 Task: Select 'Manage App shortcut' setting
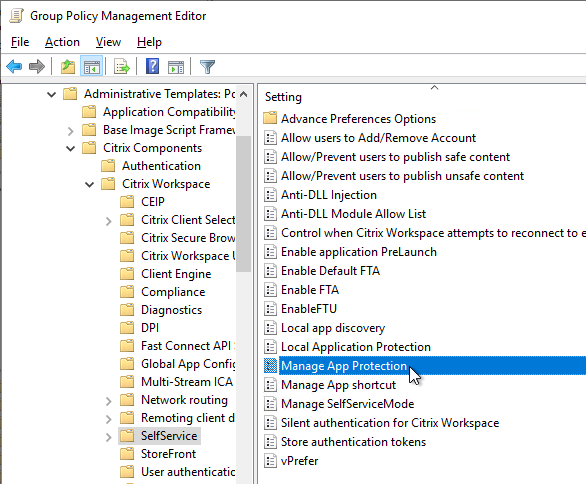[x=338, y=385]
